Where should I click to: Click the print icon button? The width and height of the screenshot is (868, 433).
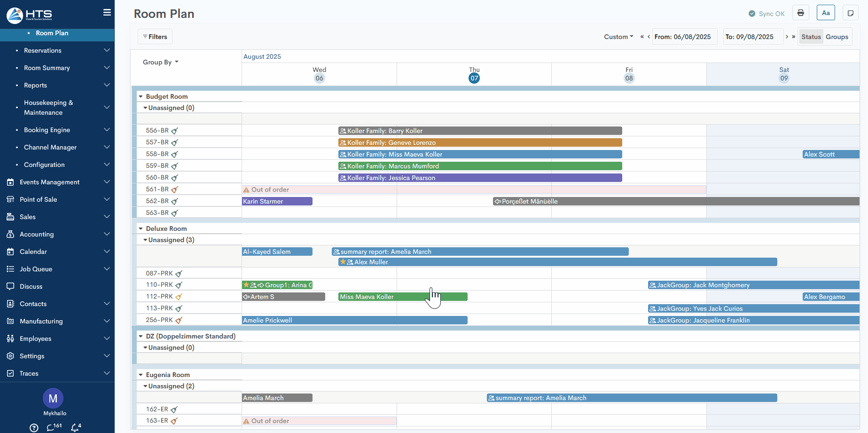[x=800, y=13]
